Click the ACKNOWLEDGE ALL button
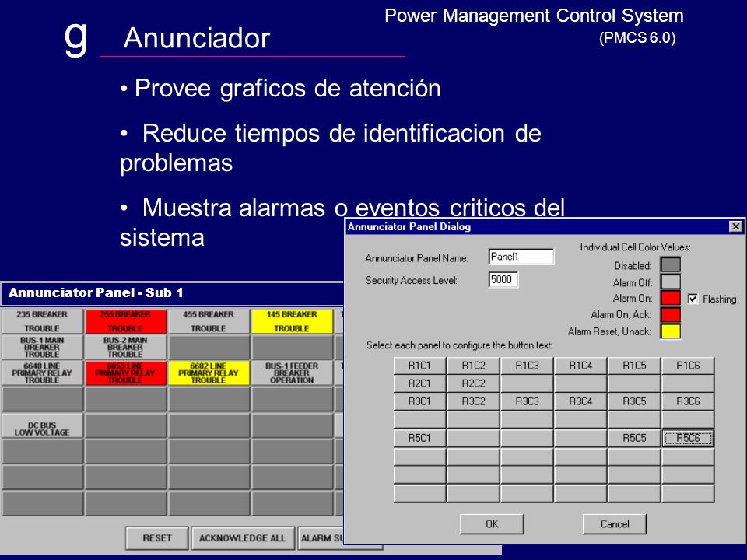This screenshot has width=747, height=560. point(243,538)
